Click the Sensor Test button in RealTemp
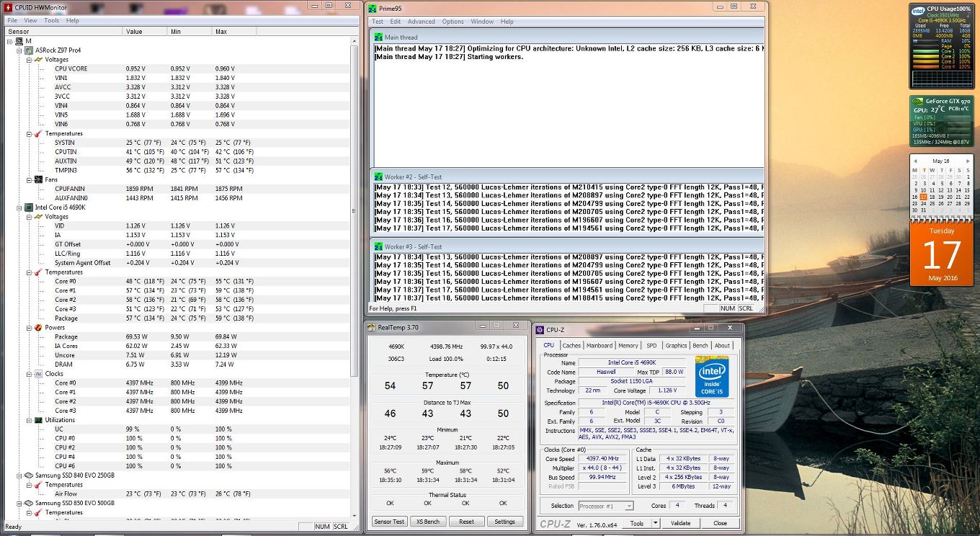Screen dimensions: 980x536 click(x=388, y=522)
